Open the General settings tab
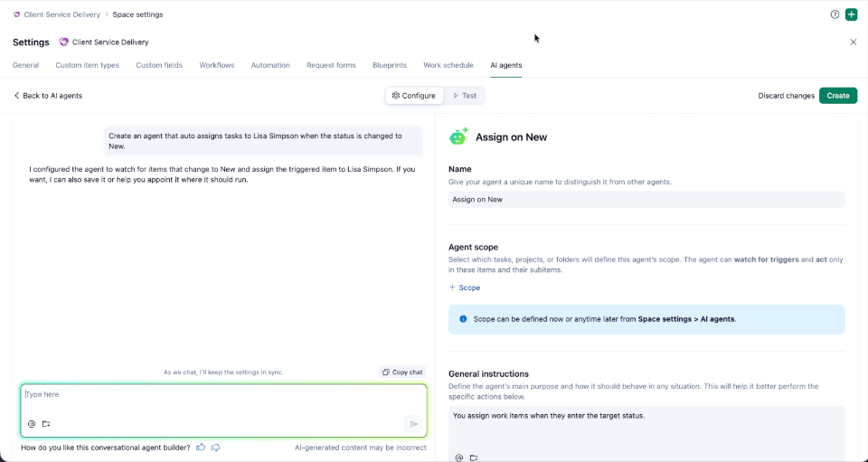 tap(26, 65)
